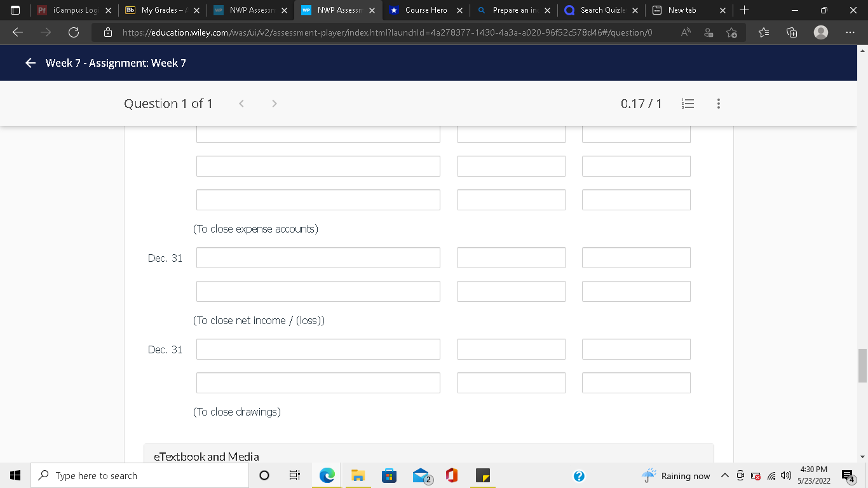Close the Course Hero tab
868x488 pixels.
[x=459, y=10]
